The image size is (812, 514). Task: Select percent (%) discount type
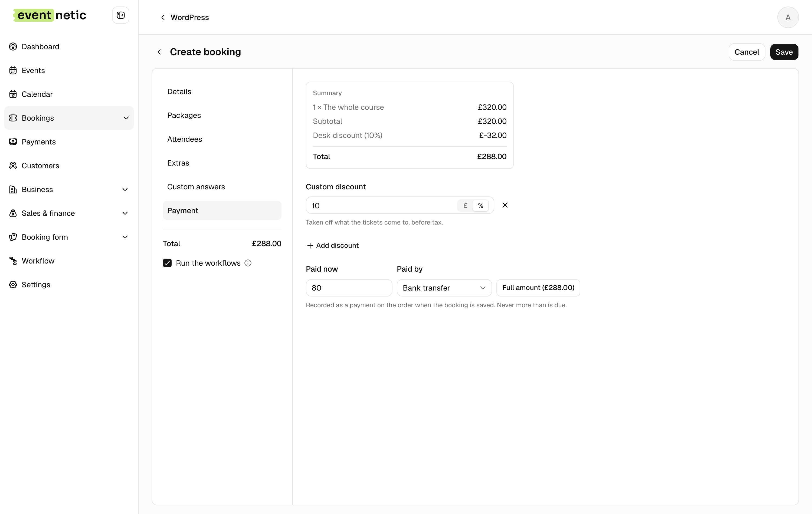[480, 205]
